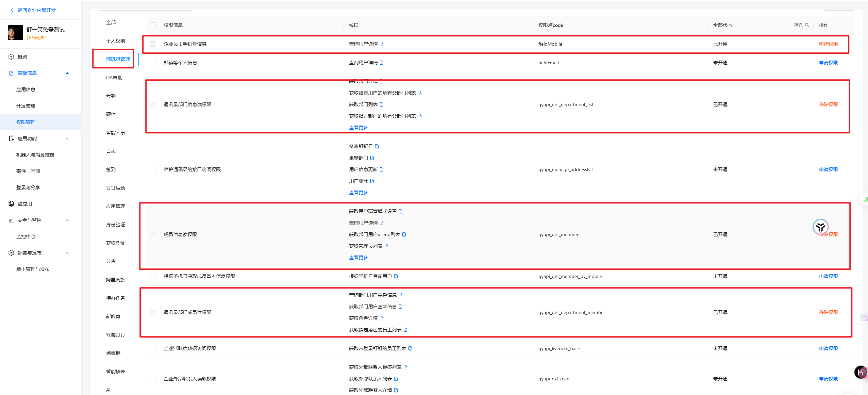Open doc icon beside 获取部门列表

point(382,104)
